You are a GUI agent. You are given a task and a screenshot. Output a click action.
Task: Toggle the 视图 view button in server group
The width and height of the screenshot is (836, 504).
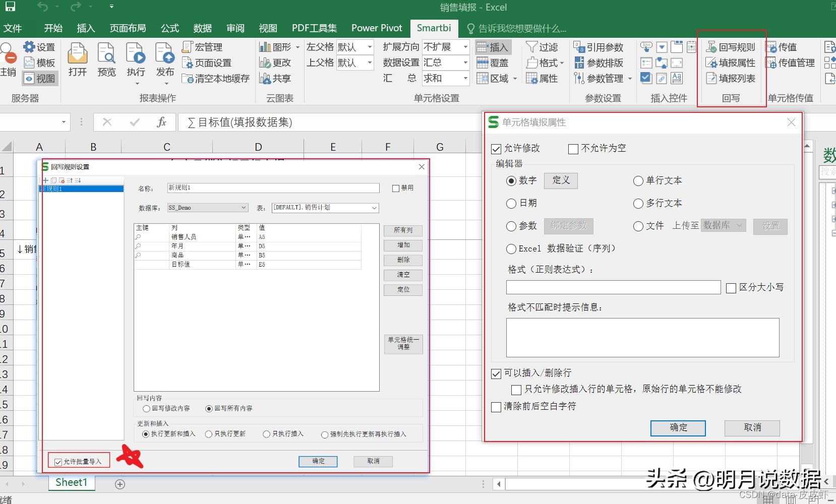40,79
